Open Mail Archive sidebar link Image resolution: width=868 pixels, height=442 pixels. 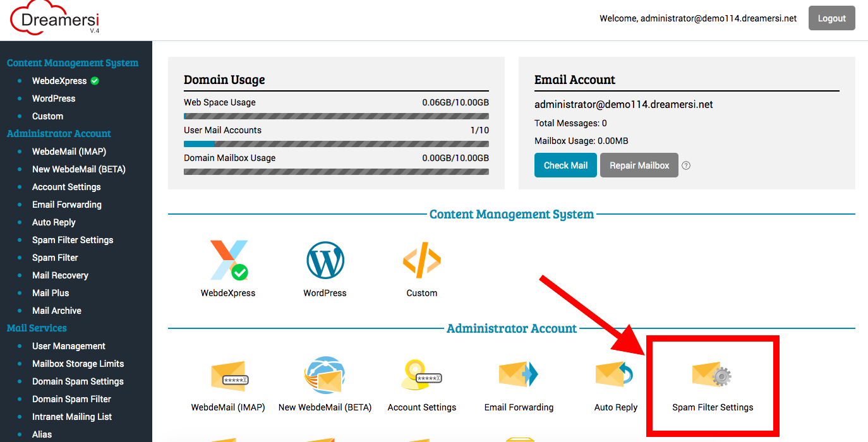(57, 311)
